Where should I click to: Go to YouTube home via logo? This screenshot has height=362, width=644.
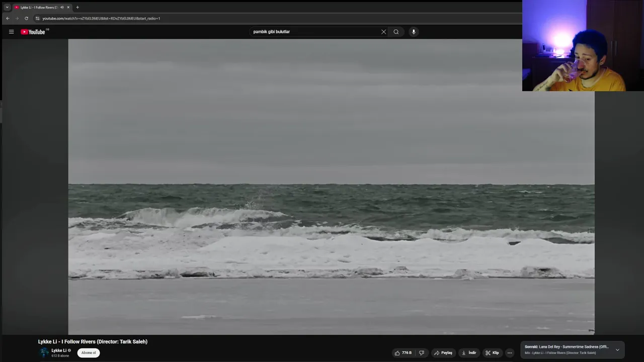pyautogui.click(x=33, y=32)
